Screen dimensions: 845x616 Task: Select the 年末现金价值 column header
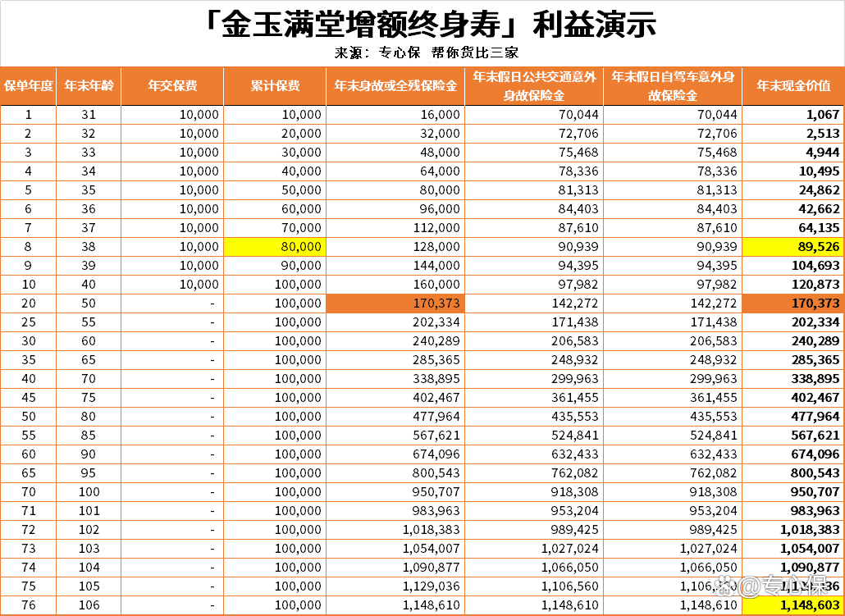point(793,85)
